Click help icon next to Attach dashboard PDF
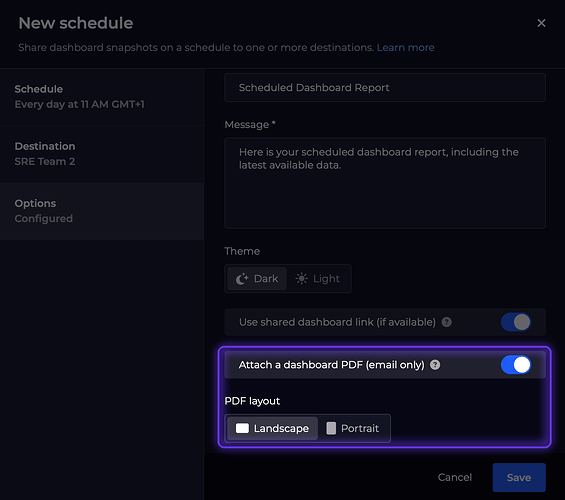Viewport: 565px width, 500px height. point(435,365)
